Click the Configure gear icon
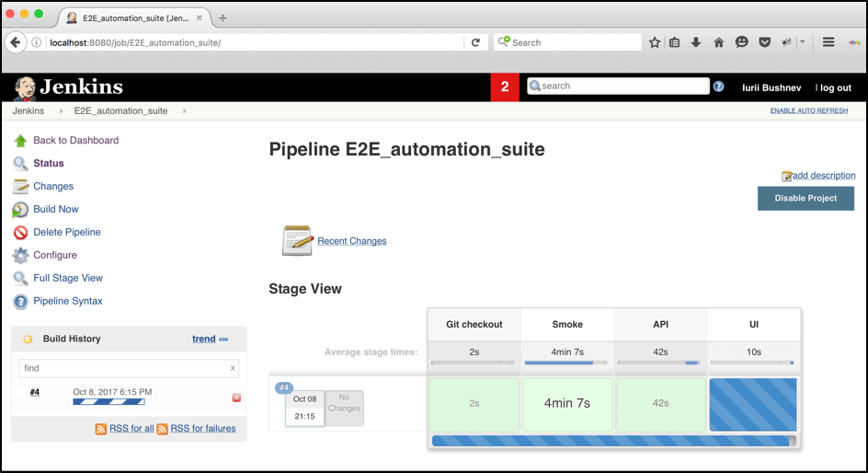Image resolution: width=868 pixels, height=473 pixels. coord(20,255)
